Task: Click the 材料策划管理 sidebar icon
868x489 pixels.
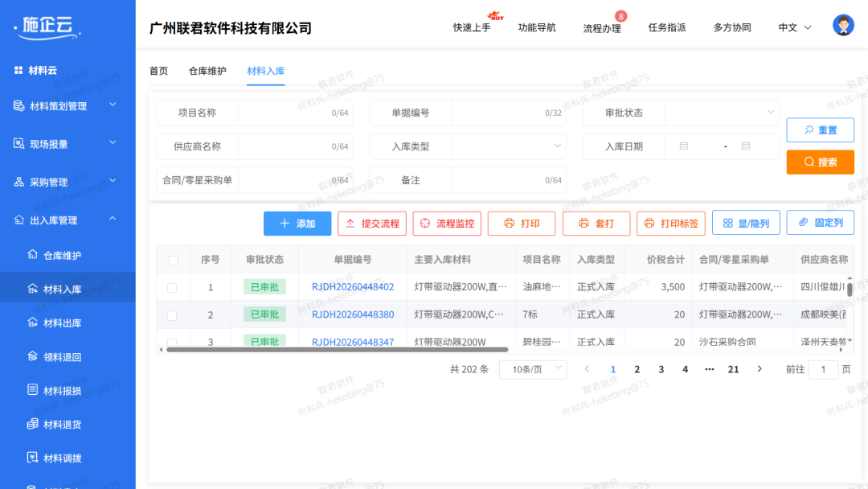Action: (18, 106)
